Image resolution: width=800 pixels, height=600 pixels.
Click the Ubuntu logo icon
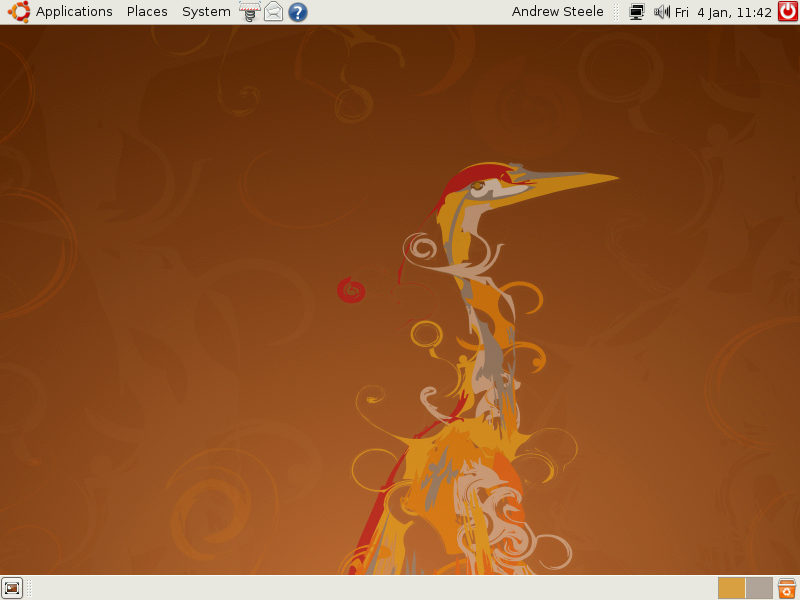(18, 12)
